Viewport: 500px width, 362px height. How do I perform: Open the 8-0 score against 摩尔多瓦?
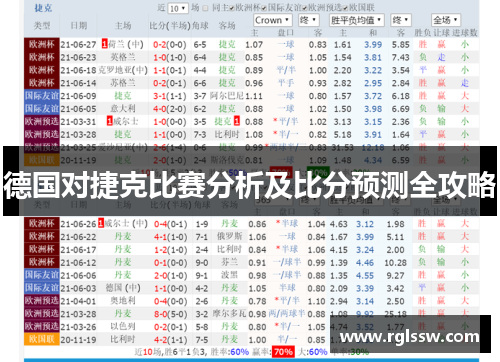coord(161,314)
